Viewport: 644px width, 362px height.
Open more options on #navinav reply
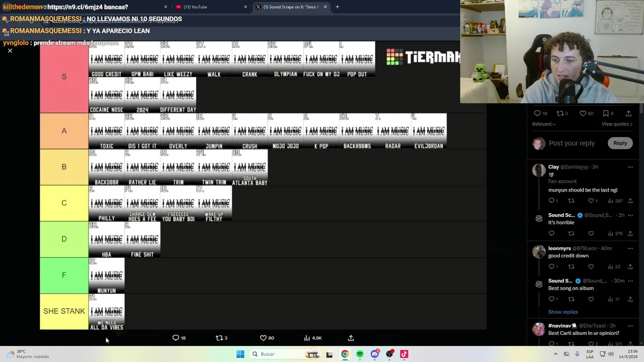click(x=630, y=326)
